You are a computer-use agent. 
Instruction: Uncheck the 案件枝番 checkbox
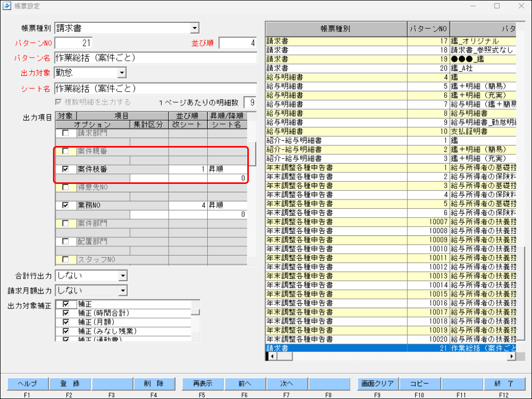(65, 169)
